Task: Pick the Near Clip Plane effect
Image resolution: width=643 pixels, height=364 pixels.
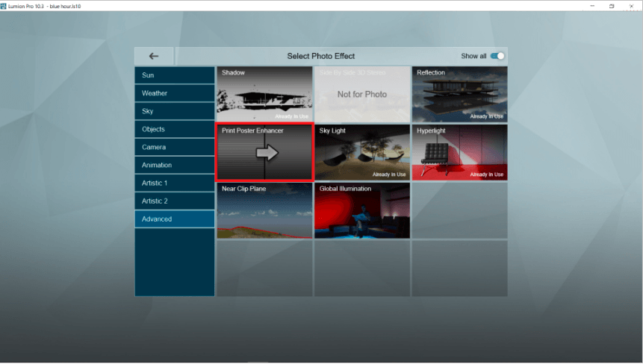Action: click(x=264, y=210)
